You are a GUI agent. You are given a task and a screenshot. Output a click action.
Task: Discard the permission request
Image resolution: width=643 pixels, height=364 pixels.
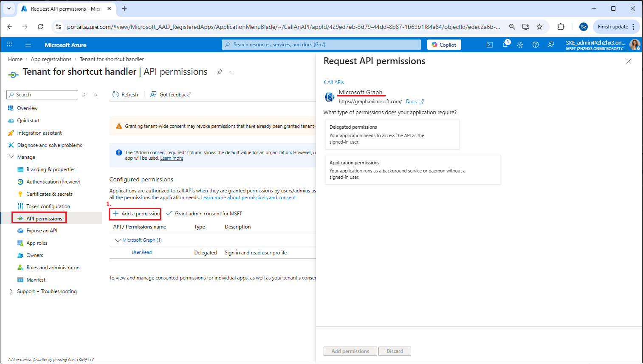click(395, 351)
